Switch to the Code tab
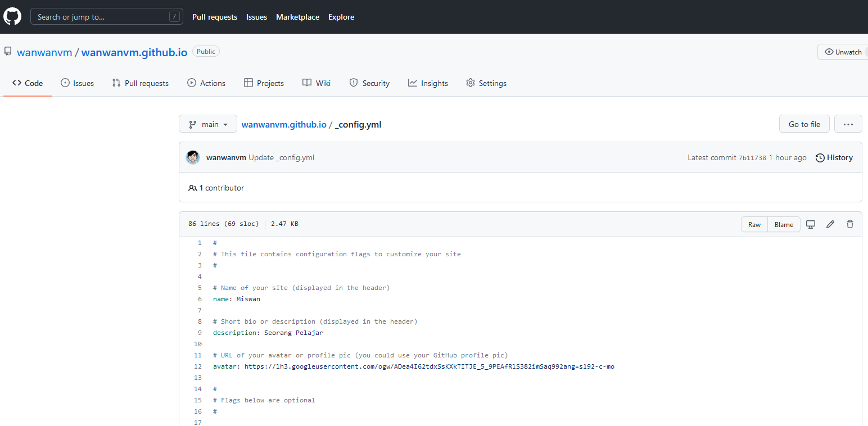The height and width of the screenshot is (426, 868). tap(28, 83)
